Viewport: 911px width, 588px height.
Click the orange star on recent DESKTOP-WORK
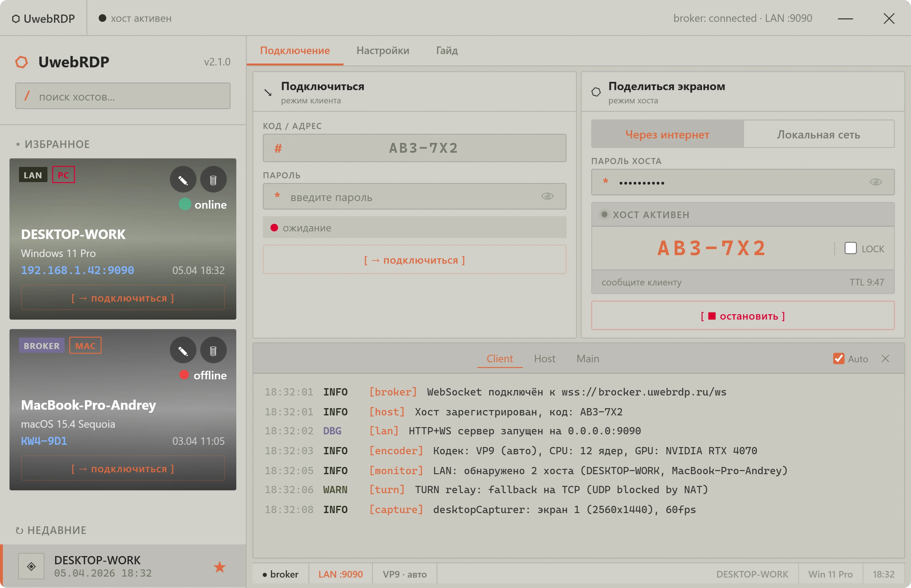(x=219, y=567)
